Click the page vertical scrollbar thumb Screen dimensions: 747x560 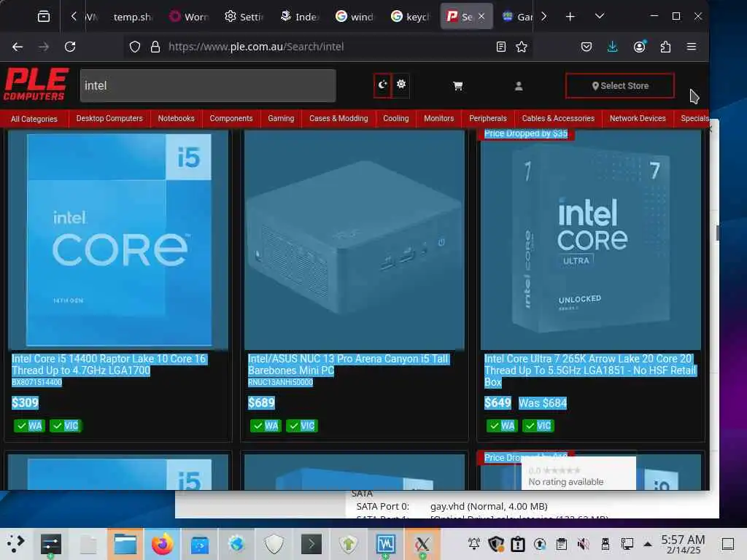click(x=718, y=233)
